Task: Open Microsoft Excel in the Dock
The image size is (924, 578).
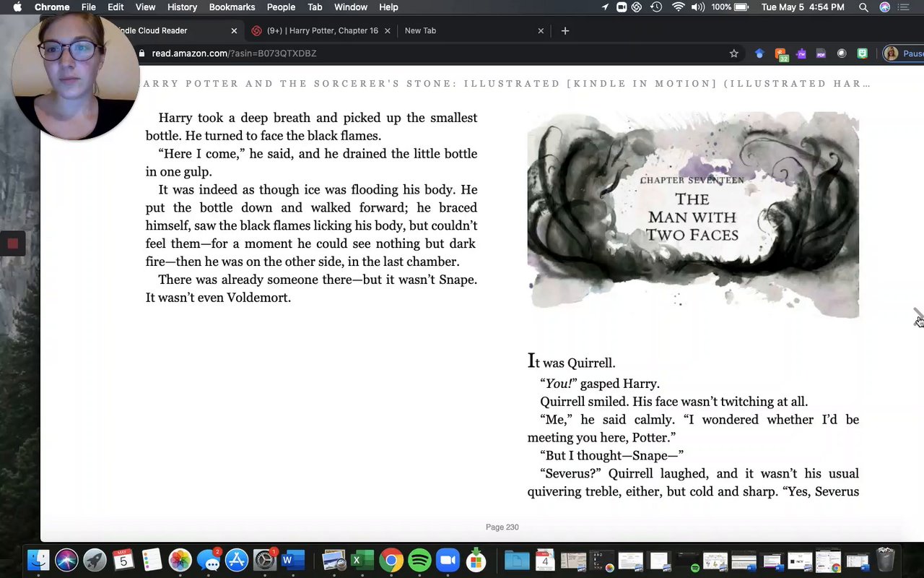Action: (362, 560)
